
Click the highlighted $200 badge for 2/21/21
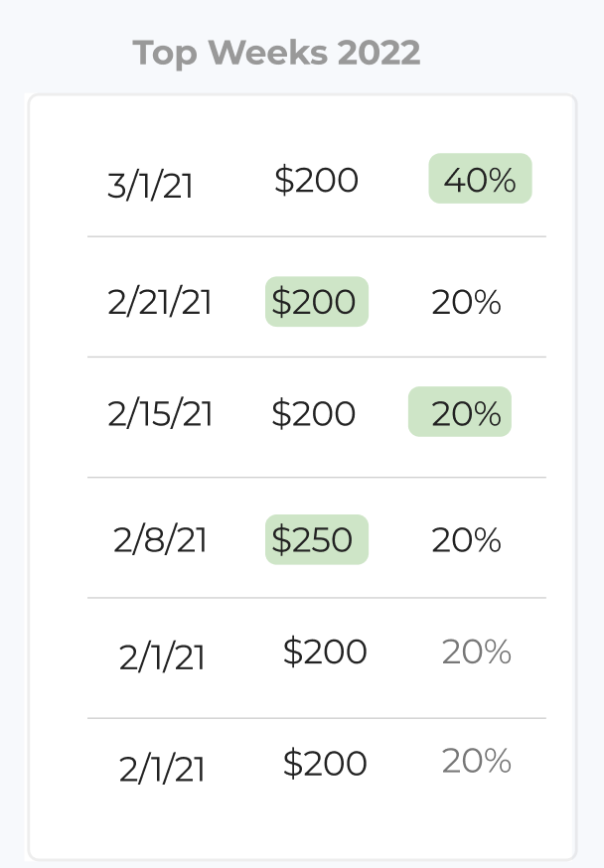click(x=316, y=302)
